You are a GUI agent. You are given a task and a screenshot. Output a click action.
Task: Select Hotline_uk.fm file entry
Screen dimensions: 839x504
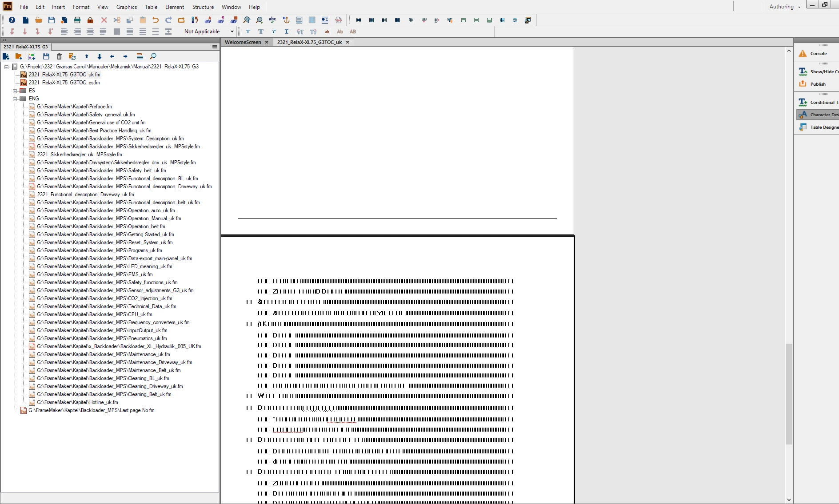77,402
